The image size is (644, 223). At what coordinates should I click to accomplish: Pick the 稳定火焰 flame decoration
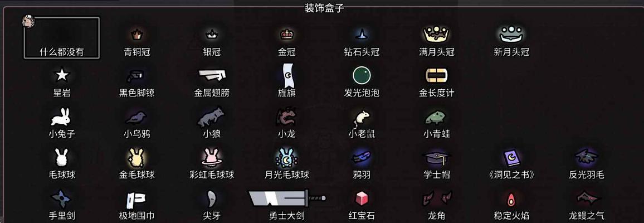(x=511, y=200)
